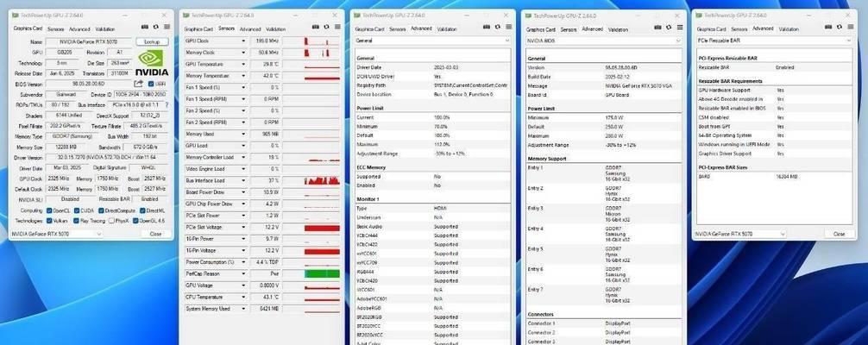Click refresh icon in NVIDIA BIOS window
The image size is (868, 345).
(x=669, y=27)
